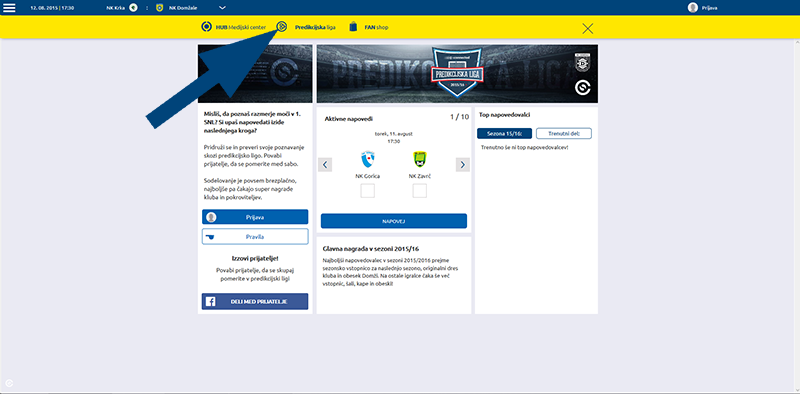The width and height of the screenshot is (800, 394).
Task: Click the NK Krka team crest
Action: coord(133,8)
